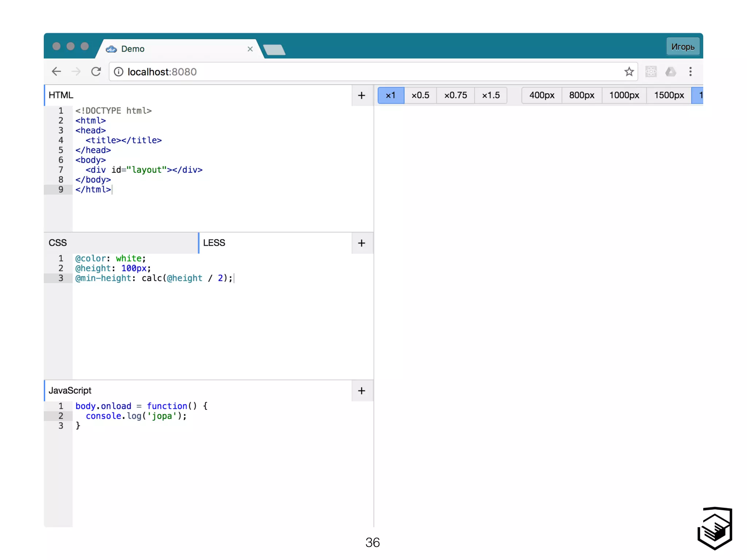Open the React devtools extension icon
This screenshot has height=560, width=747.
(651, 71)
